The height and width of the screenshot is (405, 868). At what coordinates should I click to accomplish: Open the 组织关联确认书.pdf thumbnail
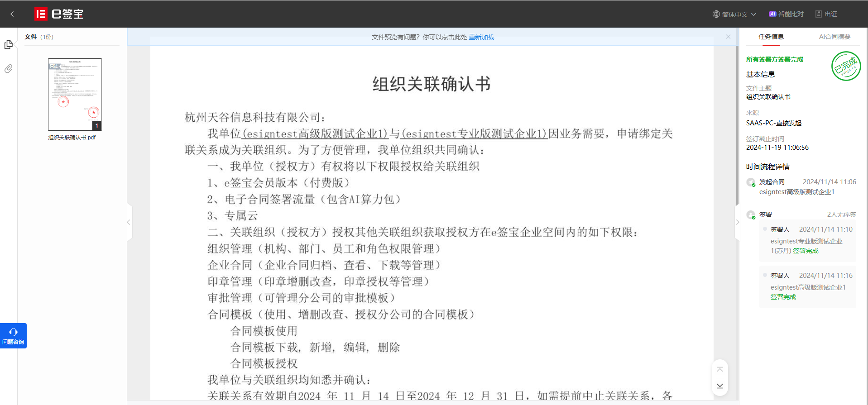click(x=75, y=94)
